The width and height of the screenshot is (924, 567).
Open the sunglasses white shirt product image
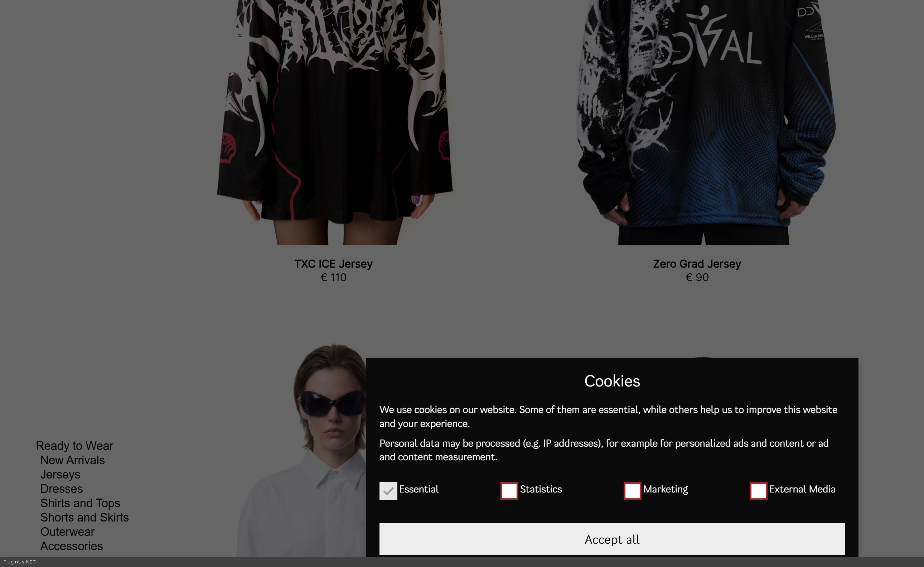(x=302, y=450)
